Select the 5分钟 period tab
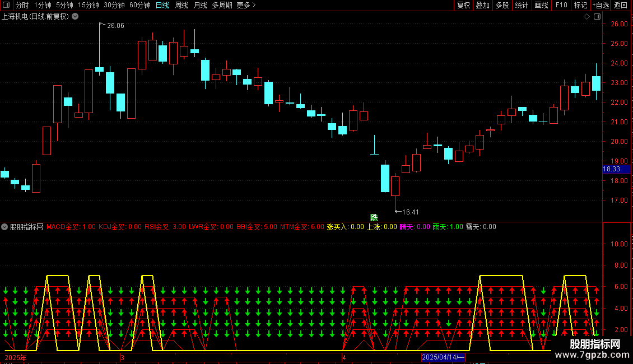This screenshot has width=633, height=364. click(x=64, y=5)
